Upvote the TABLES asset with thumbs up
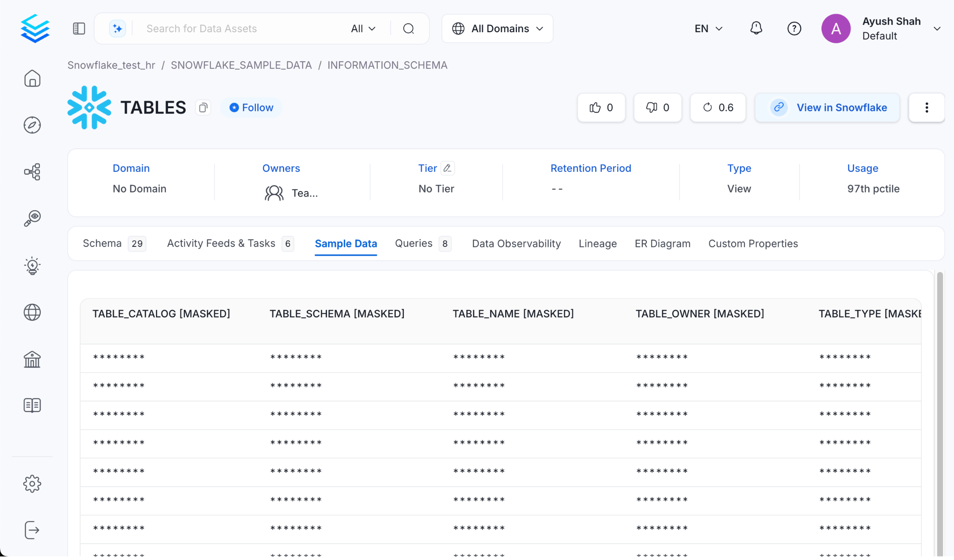The height and width of the screenshot is (560, 954). pyautogui.click(x=601, y=108)
